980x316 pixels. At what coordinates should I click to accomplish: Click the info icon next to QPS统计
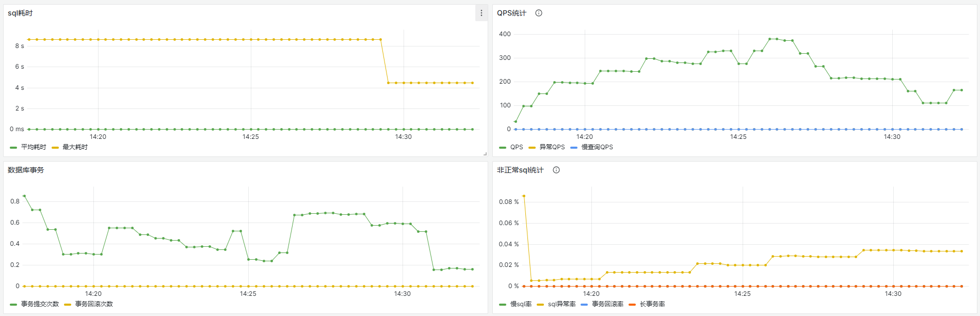point(539,13)
